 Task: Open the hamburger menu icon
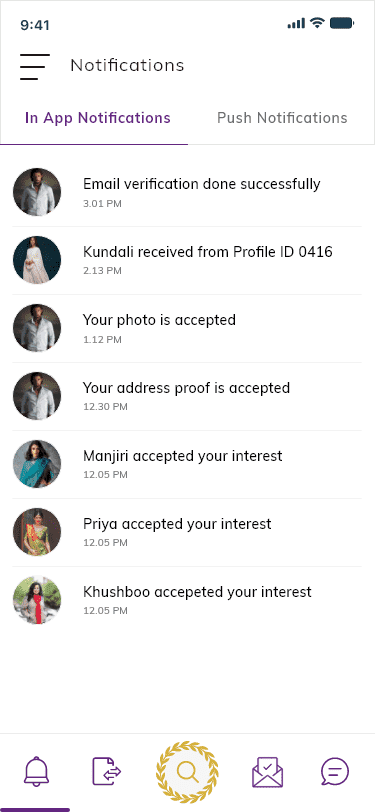35,66
